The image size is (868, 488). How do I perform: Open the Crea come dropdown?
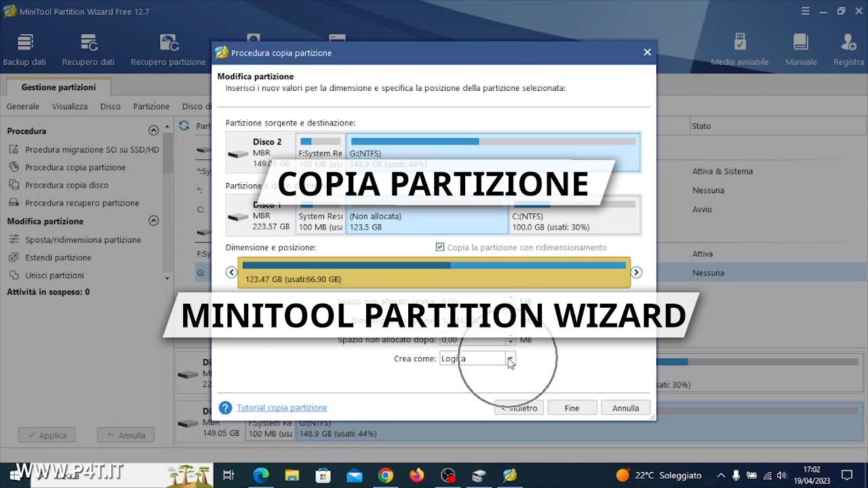pos(511,359)
